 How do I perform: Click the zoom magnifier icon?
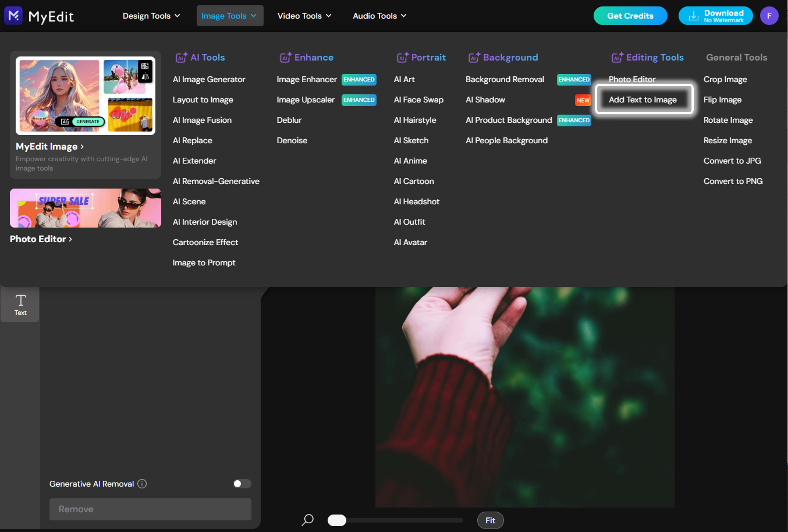click(x=308, y=520)
